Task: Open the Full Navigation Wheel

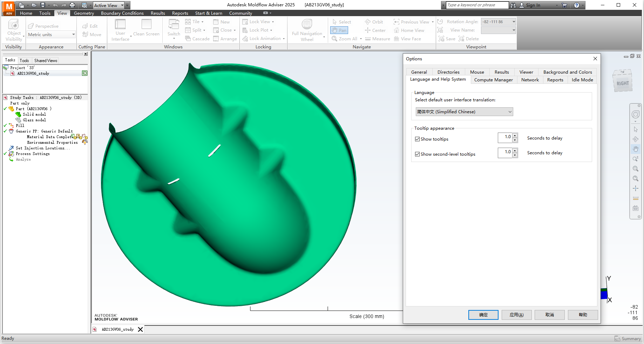Action: [307, 25]
